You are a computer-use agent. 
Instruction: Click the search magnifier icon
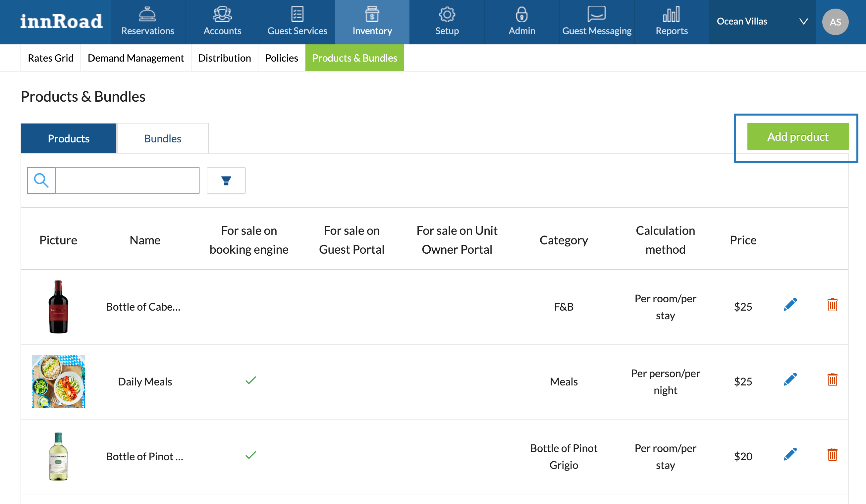41,180
